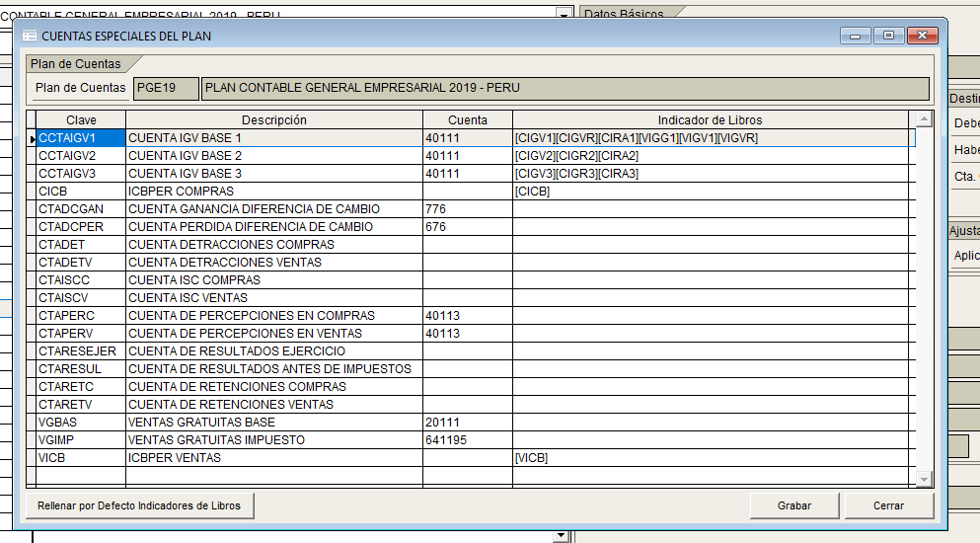Minimize the Cuentas Especiales del Plan window
980x543 pixels.
coord(855,36)
